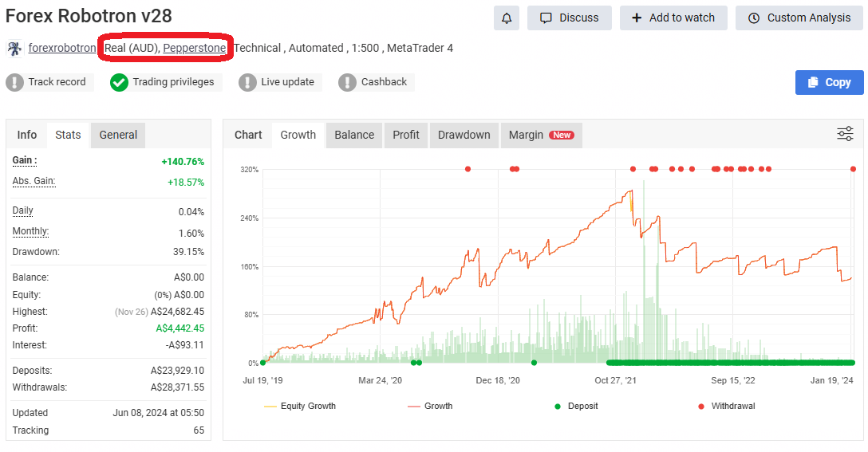Click the Custom Analysis button
Image resolution: width=868 pixels, height=452 pixels.
pyautogui.click(x=800, y=18)
